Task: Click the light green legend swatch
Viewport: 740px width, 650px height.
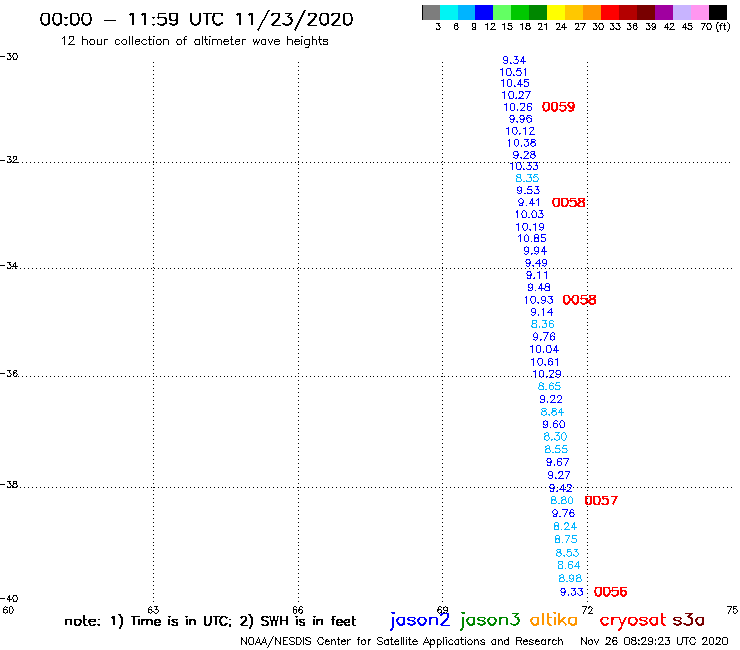Action: coord(502,12)
